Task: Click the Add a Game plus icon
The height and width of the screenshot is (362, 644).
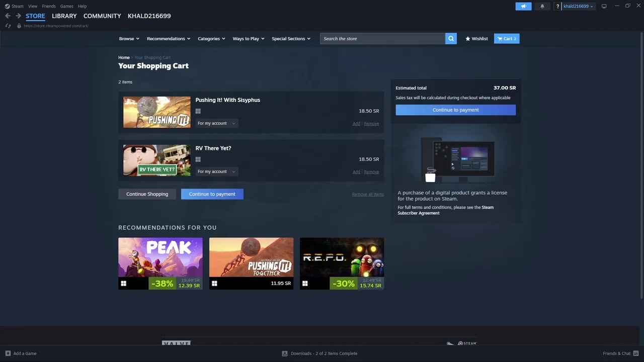Action: tap(8, 353)
